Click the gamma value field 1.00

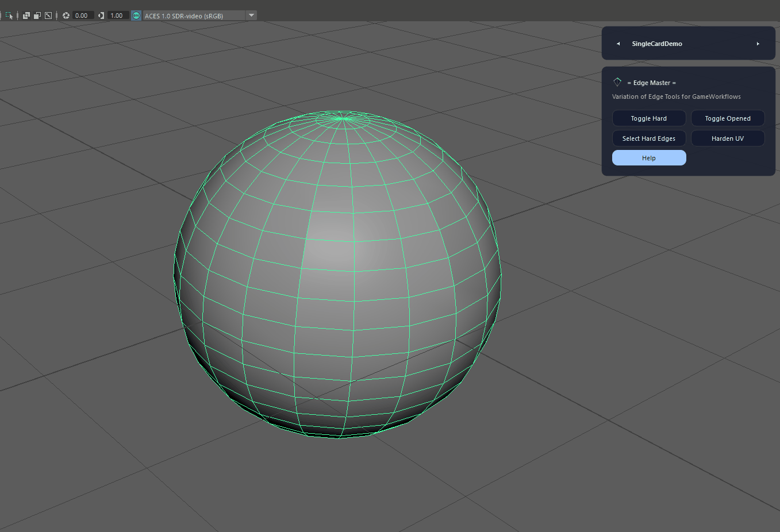(117, 16)
